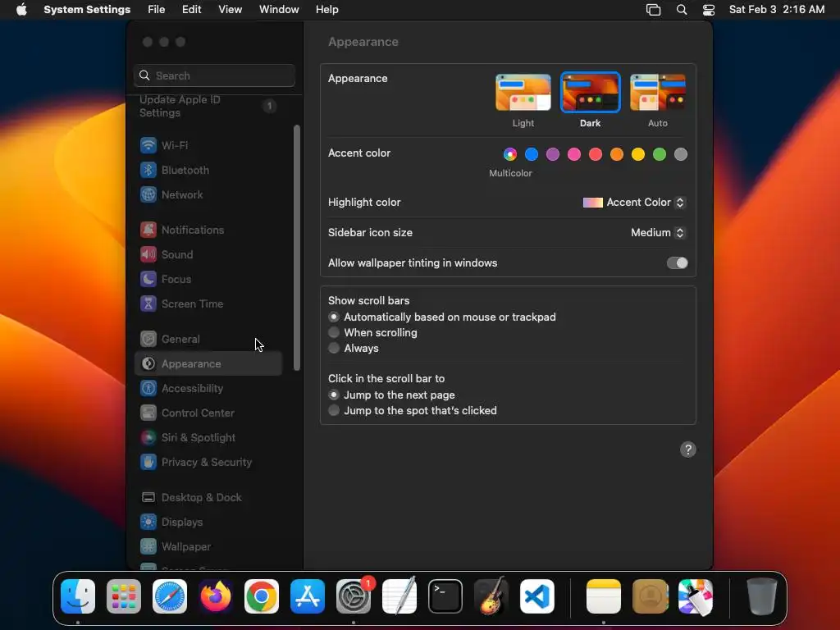Open Wi-Fi settings icon in sidebar

pos(148,145)
